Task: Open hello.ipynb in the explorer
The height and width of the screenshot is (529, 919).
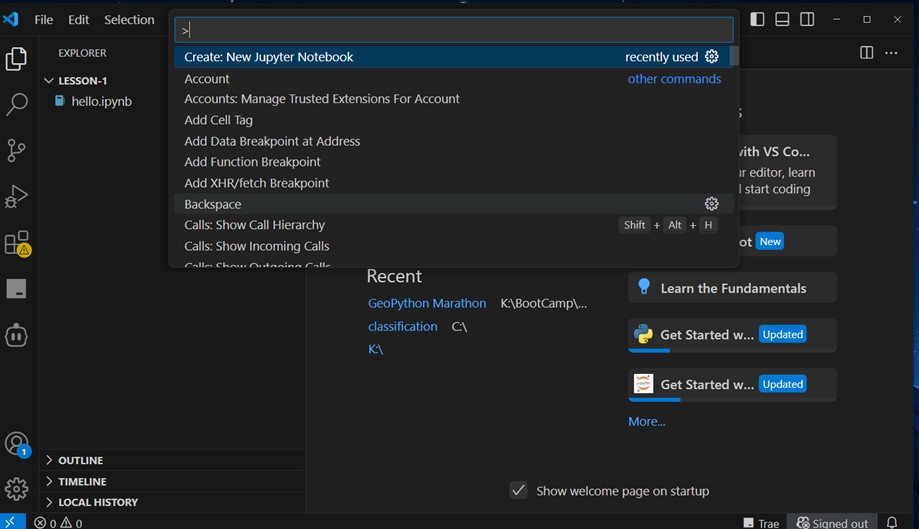Action: [101, 101]
